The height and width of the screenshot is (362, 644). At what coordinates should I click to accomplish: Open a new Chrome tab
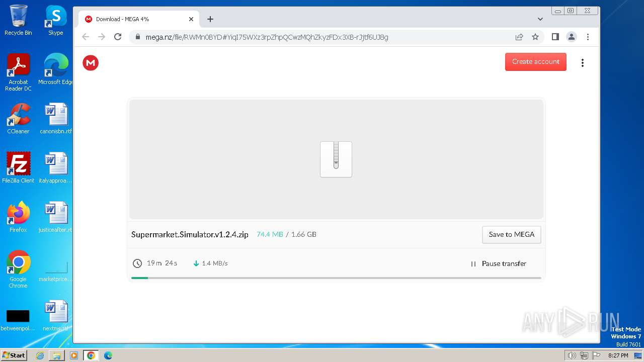coord(210,19)
